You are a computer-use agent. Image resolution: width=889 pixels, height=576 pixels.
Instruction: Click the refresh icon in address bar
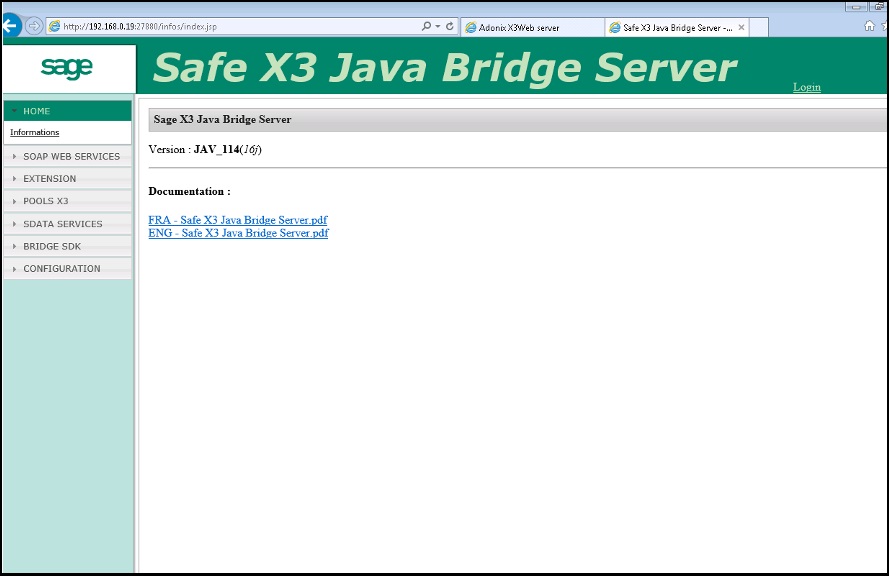click(x=449, y=26)
